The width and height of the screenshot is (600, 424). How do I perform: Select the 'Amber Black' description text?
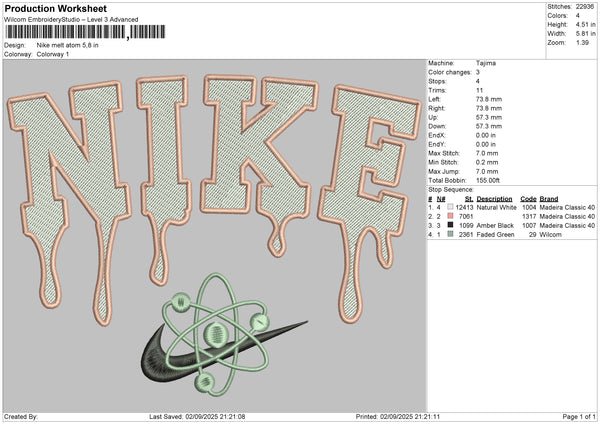[495, 225]
